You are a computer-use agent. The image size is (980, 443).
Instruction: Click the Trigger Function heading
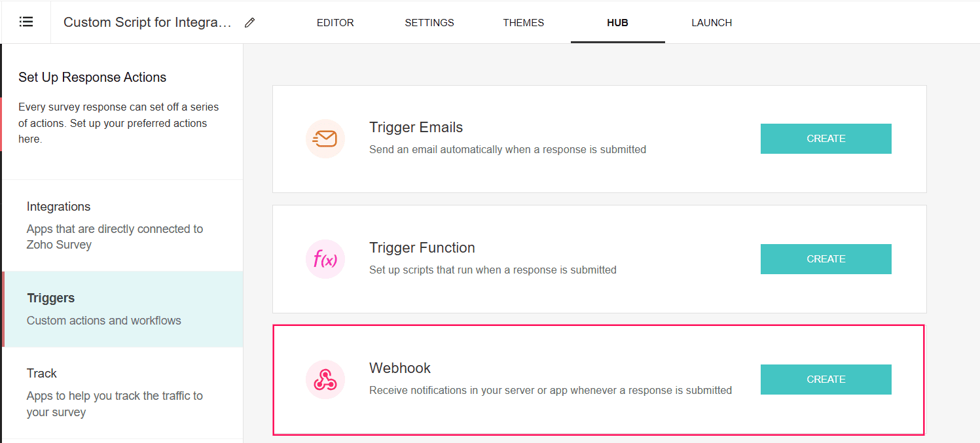[422, 248]
